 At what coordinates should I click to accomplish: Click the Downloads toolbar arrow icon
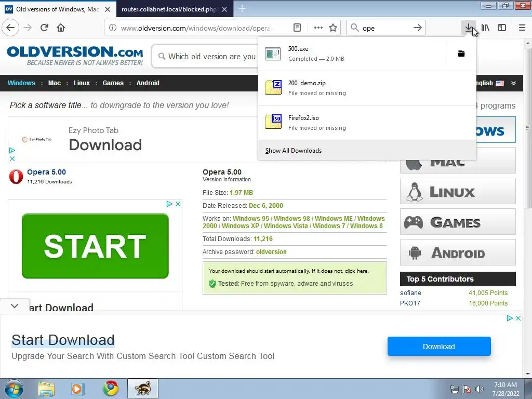(469, 28)
